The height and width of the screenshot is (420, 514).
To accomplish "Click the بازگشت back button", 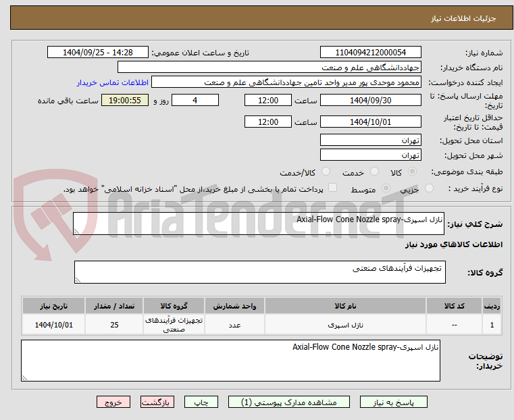I will (157, 402).
